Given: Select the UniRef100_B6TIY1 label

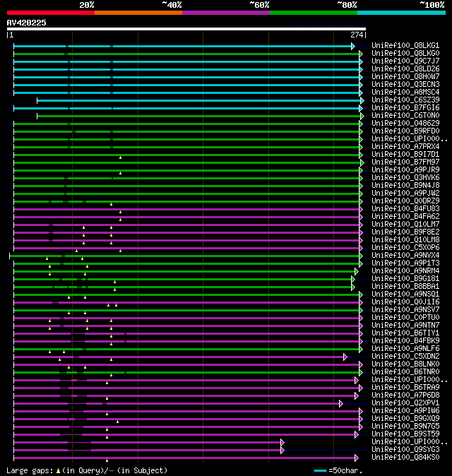Looking at the screenshot, I should (x=405, y=333).
